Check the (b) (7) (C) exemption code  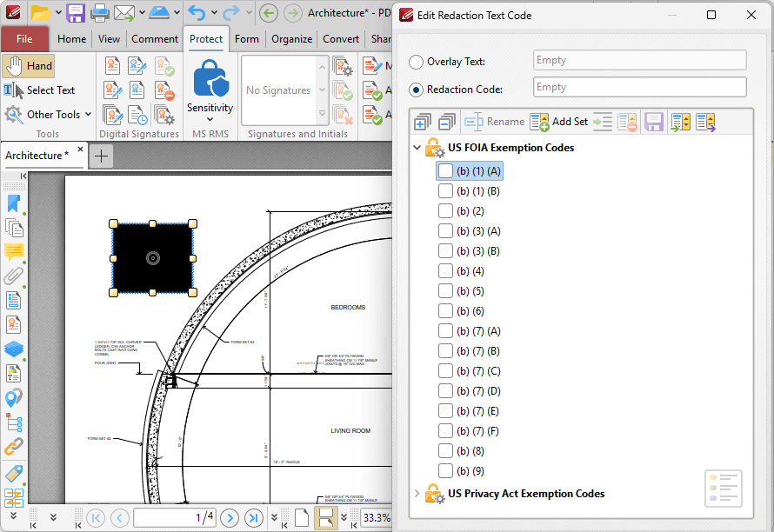click(x=445, y=371)
